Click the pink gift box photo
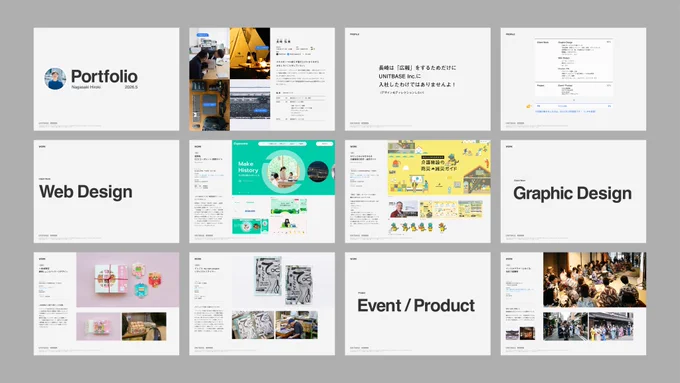The image size is (680, 383). click(x=128, y=280)
